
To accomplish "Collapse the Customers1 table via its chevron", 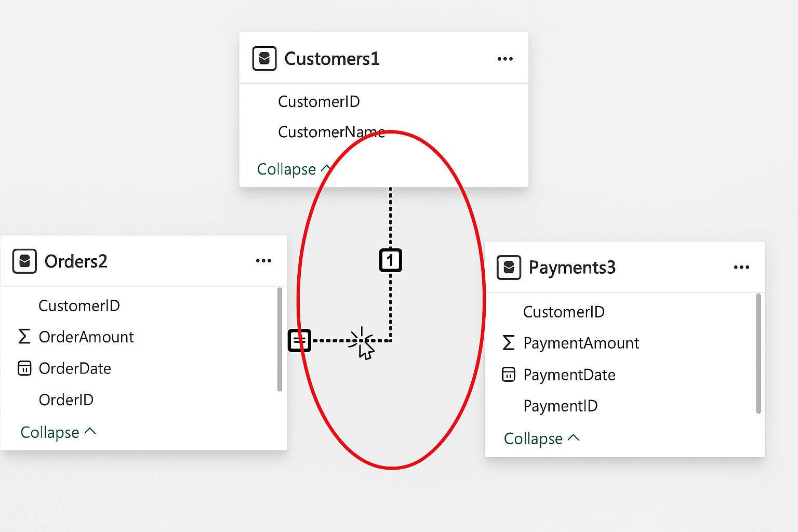I will pos(327,168).
